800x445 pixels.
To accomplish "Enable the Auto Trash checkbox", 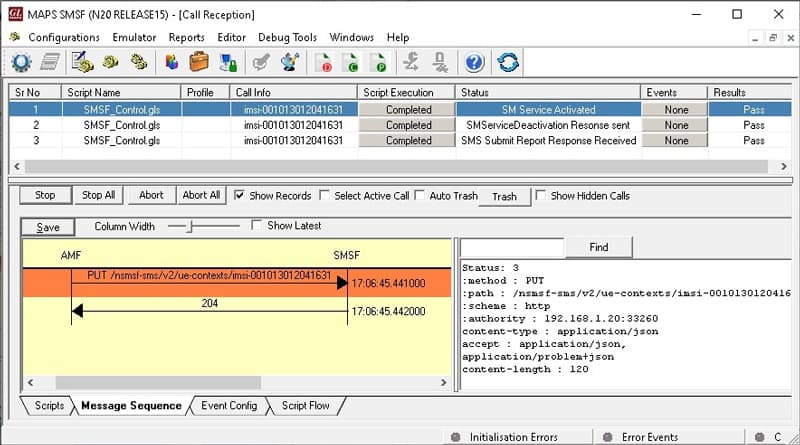I will [x=419, y=195].
